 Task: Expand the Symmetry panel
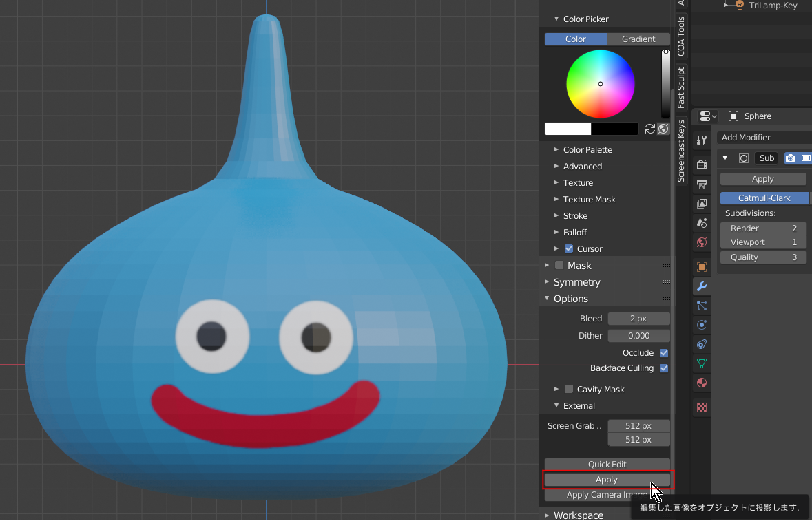tap(547, 282)
